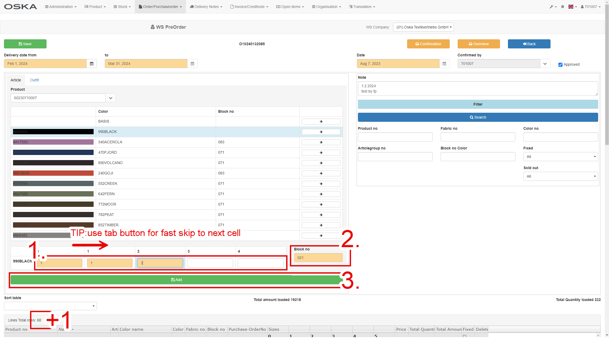Click the 240GOJI red color swatch
Screen dimensions: 609x364
[x=53, y=173]
